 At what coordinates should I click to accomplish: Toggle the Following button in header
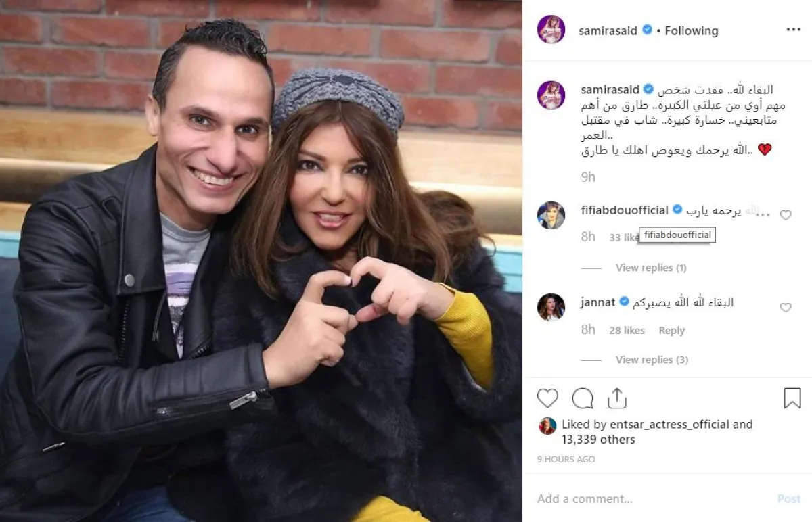(x=692, y=30)
